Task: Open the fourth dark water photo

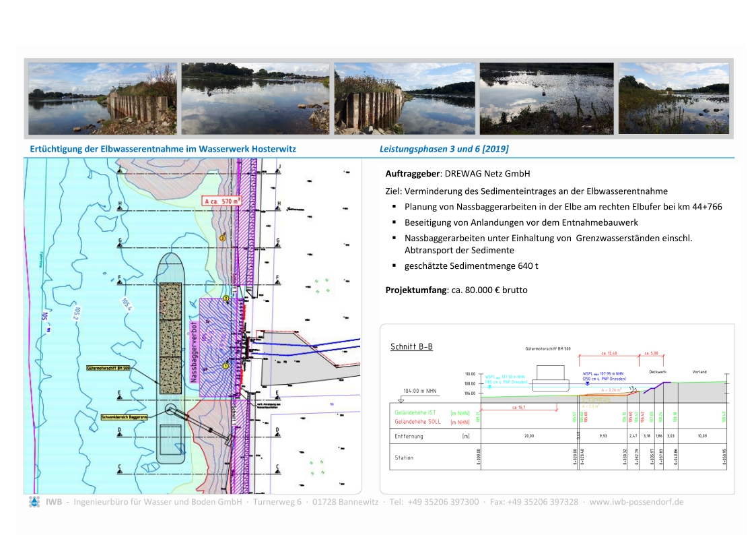Action: [x=546, y=98]
